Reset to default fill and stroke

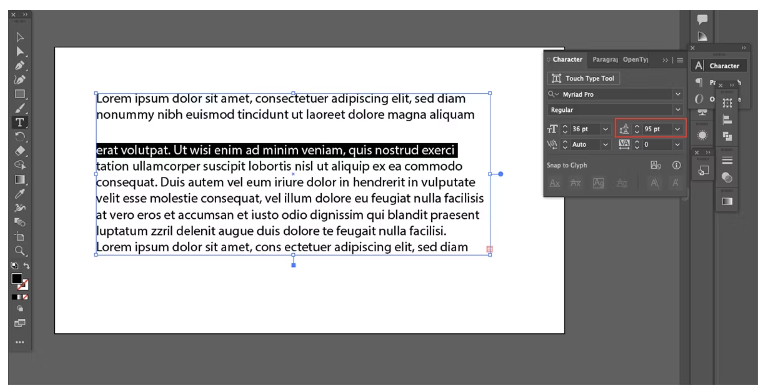point(15,266)
